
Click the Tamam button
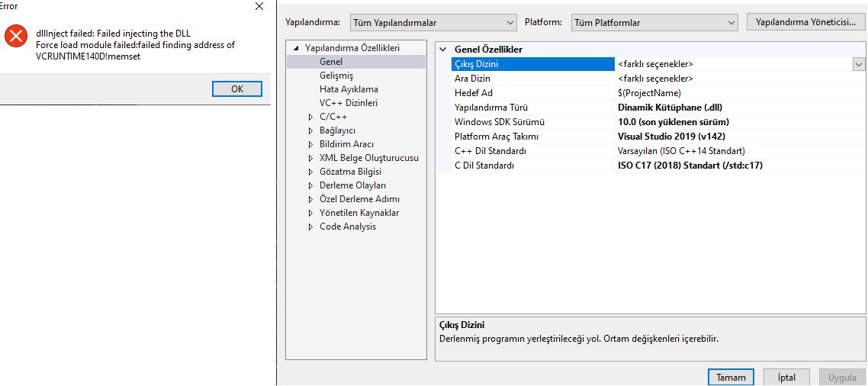pyautogui.click(x=731, y=377)
